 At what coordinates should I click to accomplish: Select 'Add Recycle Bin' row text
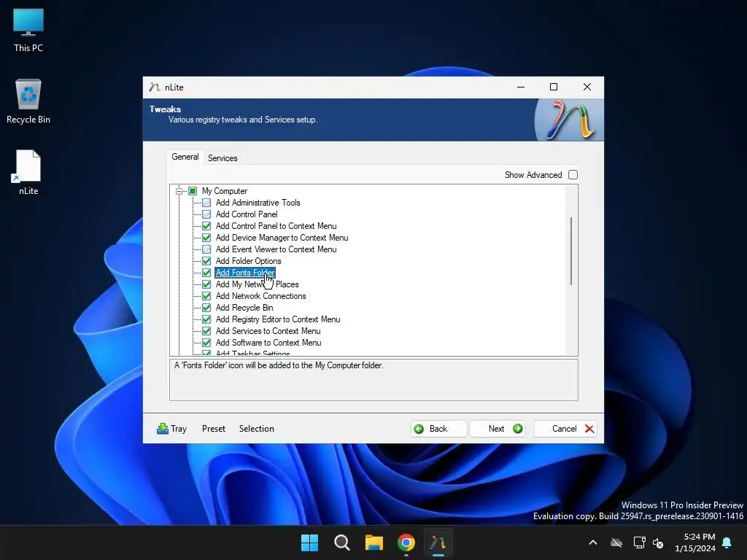coord(244,308)
